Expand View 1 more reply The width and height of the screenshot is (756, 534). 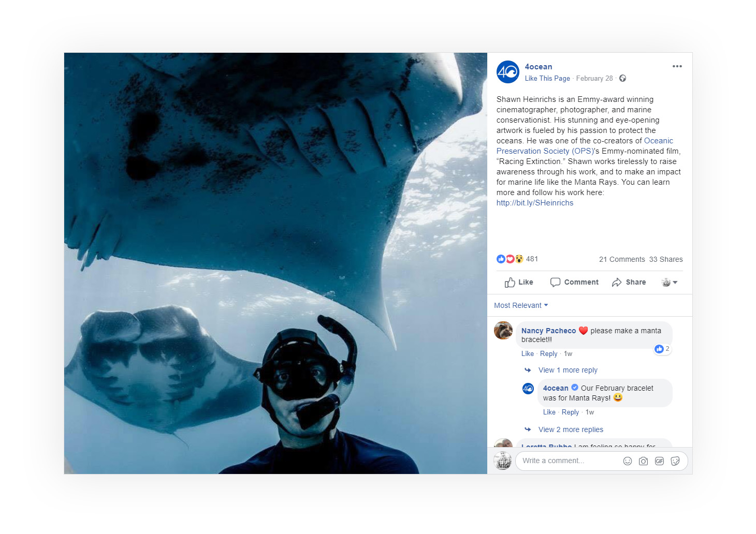[x=568, y=370]
